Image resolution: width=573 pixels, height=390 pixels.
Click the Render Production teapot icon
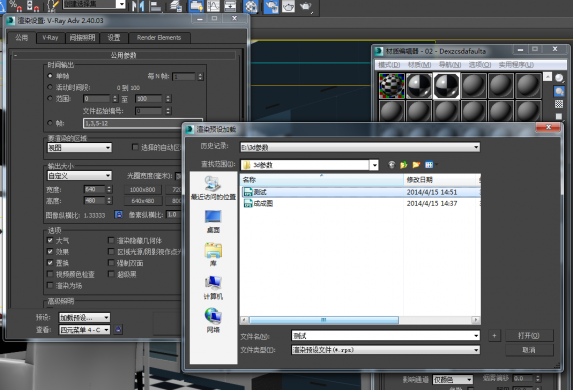306,6
